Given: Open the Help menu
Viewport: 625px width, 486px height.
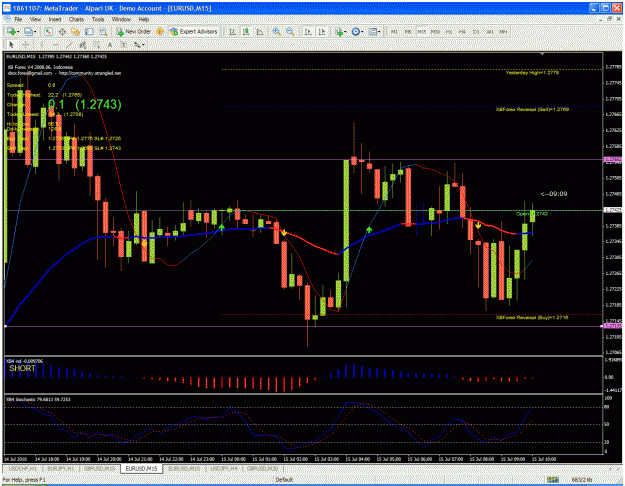Looking at the screenshot, I should (143, 19).
